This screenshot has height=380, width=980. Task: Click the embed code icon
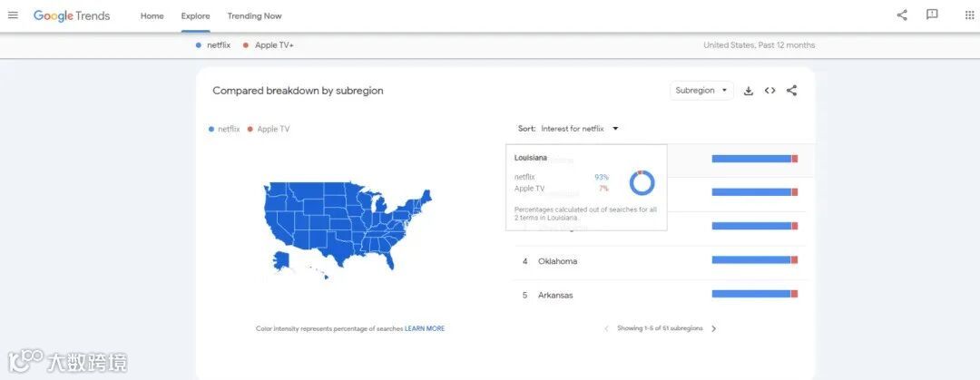(x=769, y=91)
